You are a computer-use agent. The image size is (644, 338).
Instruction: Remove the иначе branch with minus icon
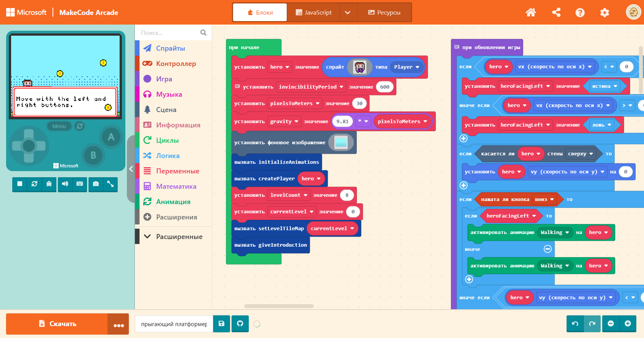click(548, 249)
